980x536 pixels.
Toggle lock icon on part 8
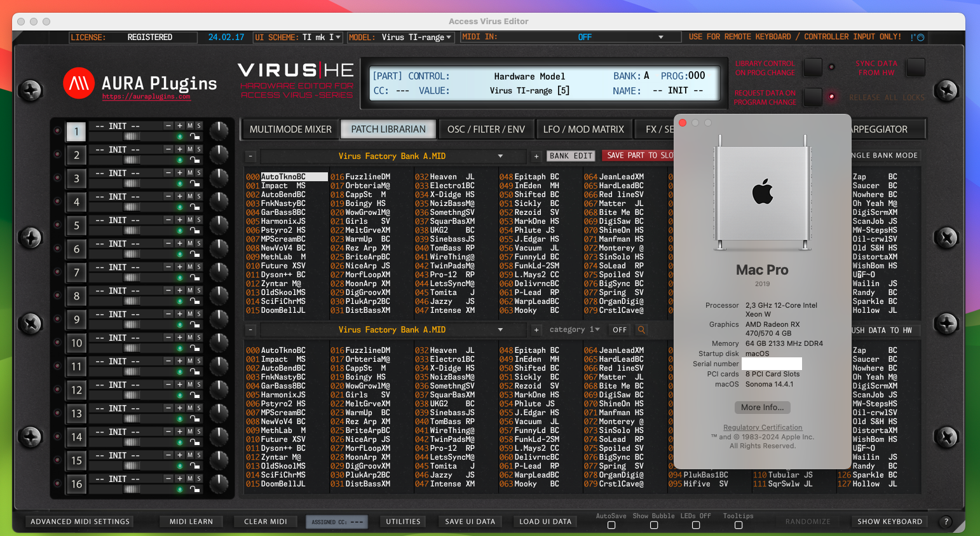click(194, 301)
